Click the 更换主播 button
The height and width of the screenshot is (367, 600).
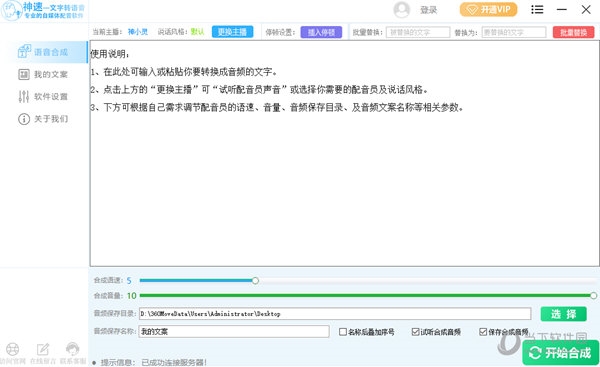[x=232, y=32]
